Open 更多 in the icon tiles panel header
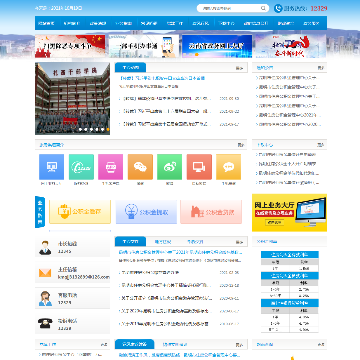This screenshot has width=360, height=360. click(x=241, y=145)
